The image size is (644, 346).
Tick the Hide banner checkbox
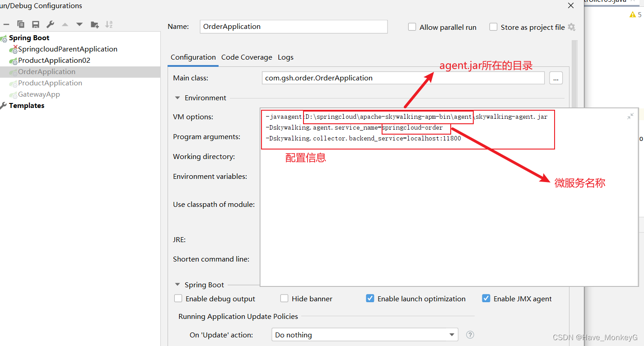[x=284, y=299]
